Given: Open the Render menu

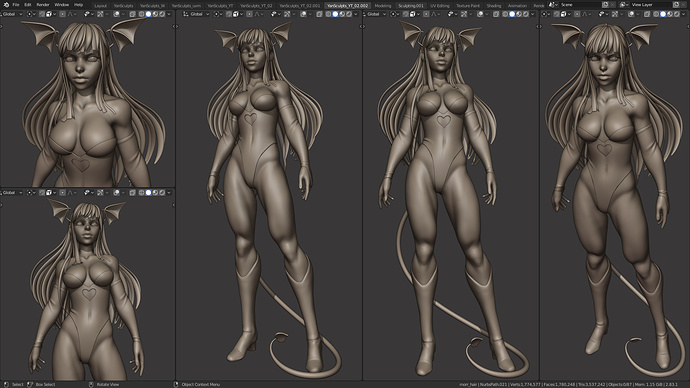Looking at the screenshot, I should click(x=43, y=5).
